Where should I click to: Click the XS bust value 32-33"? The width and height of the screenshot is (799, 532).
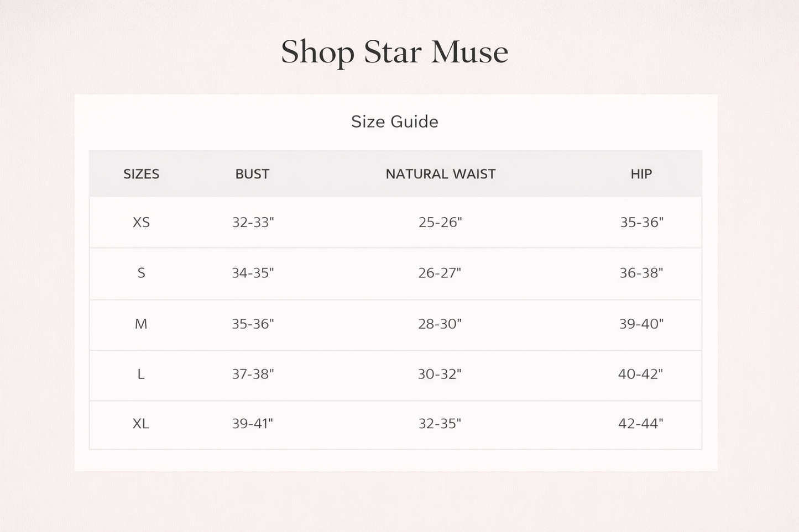pos(253,222)
